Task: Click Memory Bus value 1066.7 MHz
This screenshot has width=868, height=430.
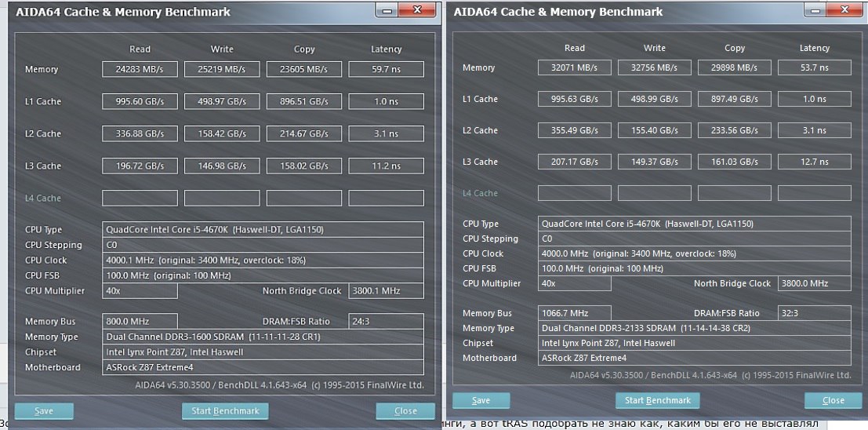Action: [575, 313]
